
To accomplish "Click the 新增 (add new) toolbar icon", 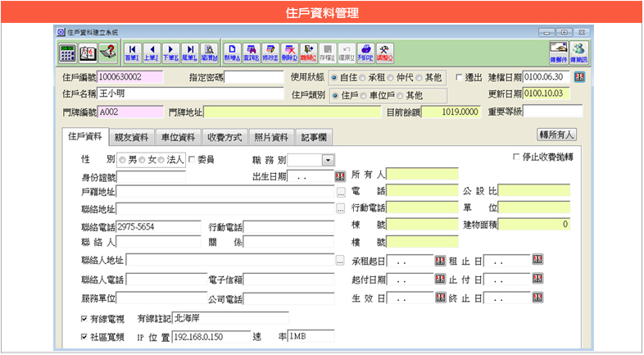I will coord(232,52).
